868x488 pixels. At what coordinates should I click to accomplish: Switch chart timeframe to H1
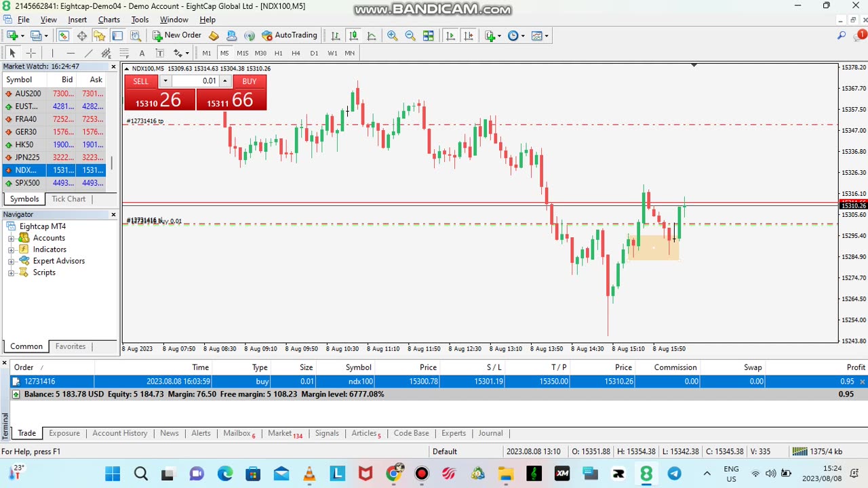[x=279, y=53]
